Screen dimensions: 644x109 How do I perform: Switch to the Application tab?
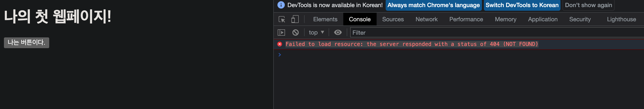[x=543, y=19]
